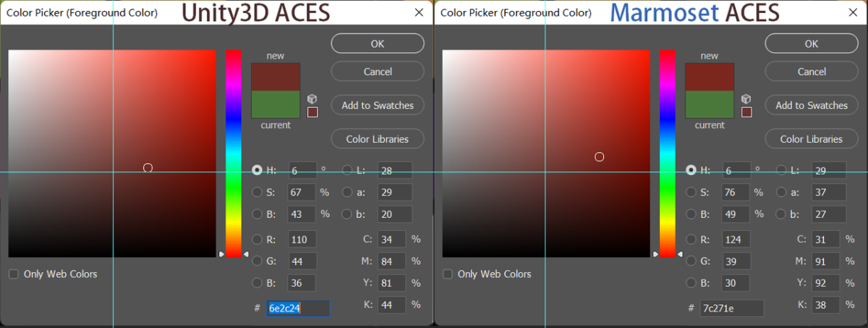Viewport: 868px width, 328px height.
Task: Click the M field showing 84
Action: (x=391, y=261)
